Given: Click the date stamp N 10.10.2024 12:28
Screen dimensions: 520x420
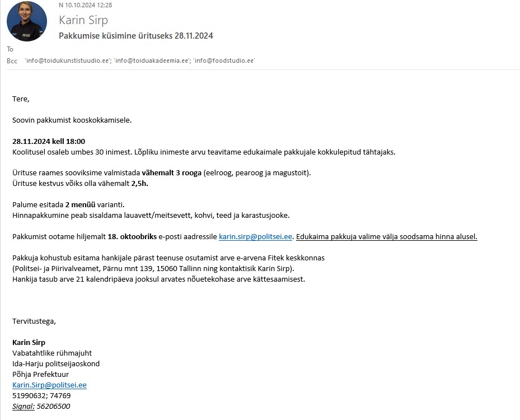Looking at the screenshot, I should pyautogui.click(x=85, y=5).
